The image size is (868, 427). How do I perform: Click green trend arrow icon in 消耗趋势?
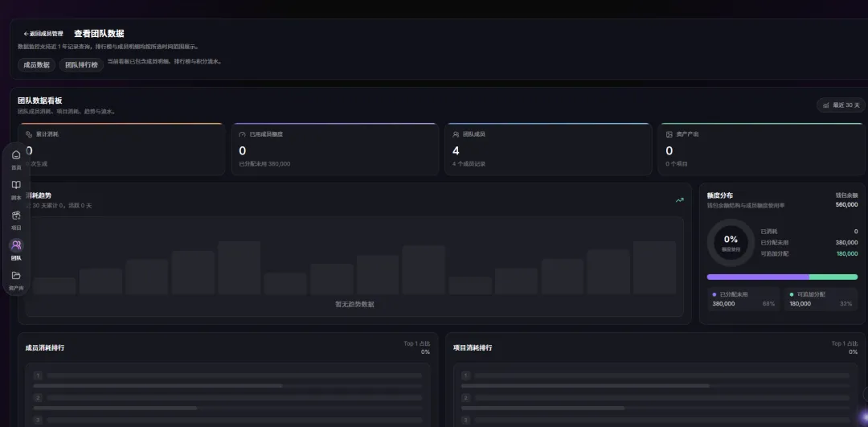pyautogui.click(x=679, y=200)
